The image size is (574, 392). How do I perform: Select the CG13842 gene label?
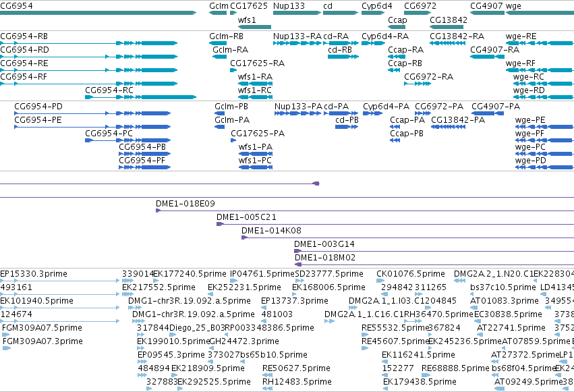pyautogui.click(x=449, y=20)
